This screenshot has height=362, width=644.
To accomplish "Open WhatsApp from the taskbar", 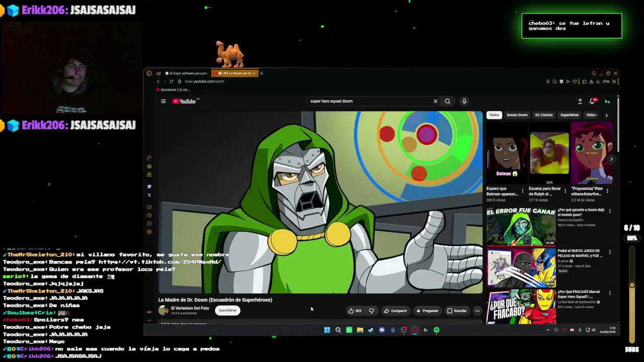I will click(x=349, y=330).
